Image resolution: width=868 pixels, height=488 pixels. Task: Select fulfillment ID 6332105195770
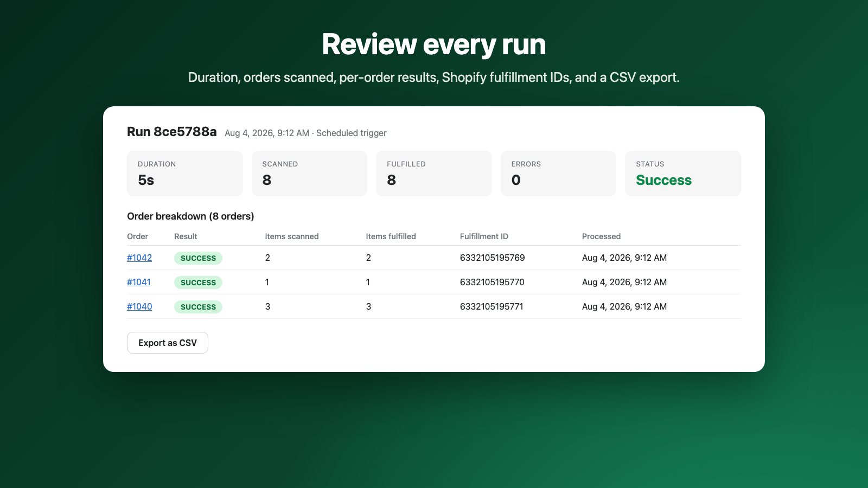click(492, 282)
